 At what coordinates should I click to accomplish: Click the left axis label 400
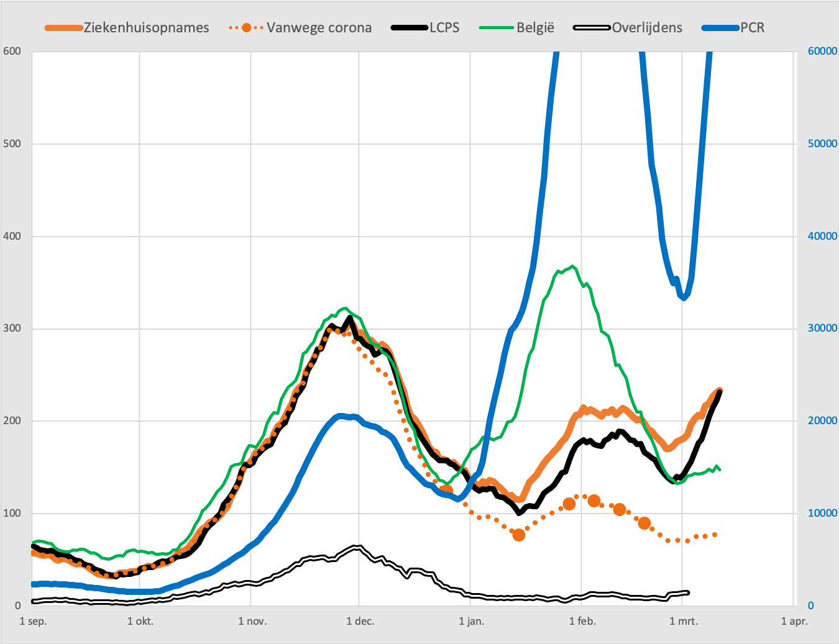point(12,236)
